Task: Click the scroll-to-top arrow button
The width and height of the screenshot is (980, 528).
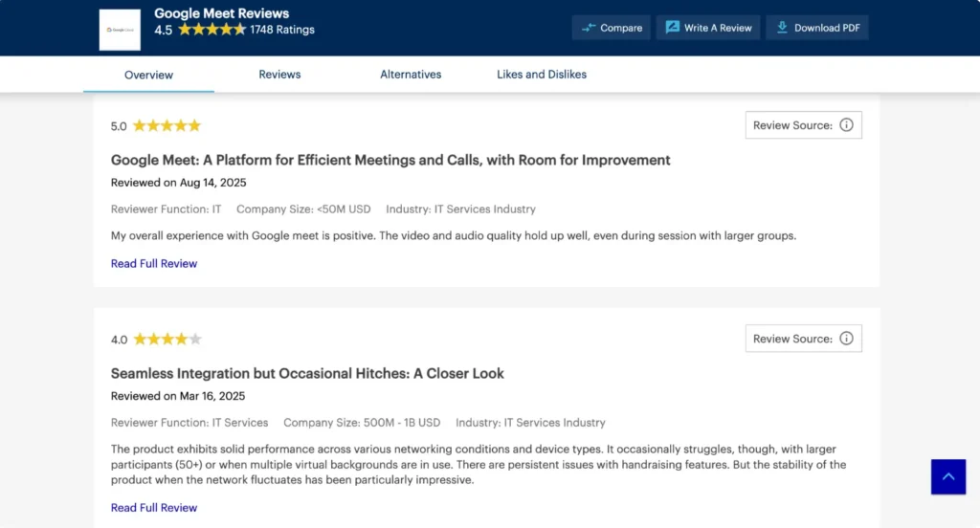Action: (x=948, y=476)
